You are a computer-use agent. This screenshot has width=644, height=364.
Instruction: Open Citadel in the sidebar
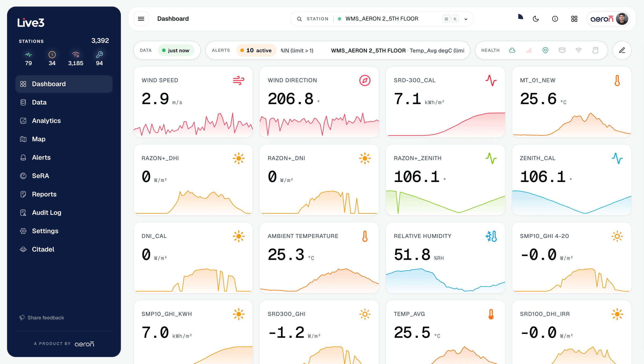pos(64,249)
